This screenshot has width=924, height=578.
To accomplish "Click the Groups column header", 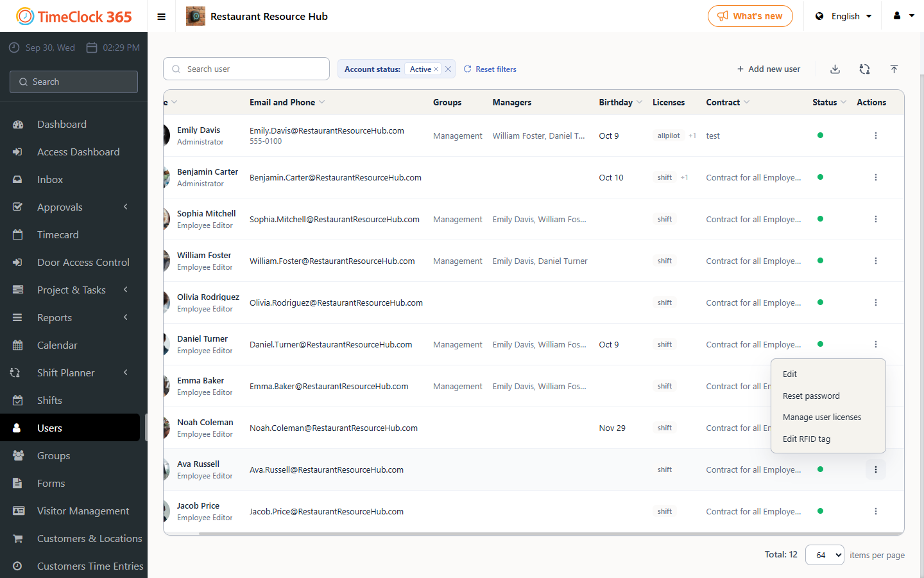I will tap(447, 102).
